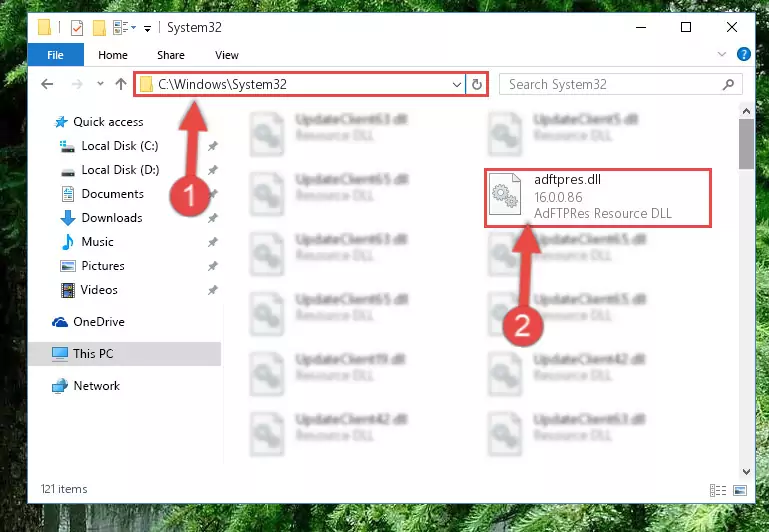This screenshot has width=769, height=532.
Task: Select the adftpres.dll file
Action: coord(598,198)
